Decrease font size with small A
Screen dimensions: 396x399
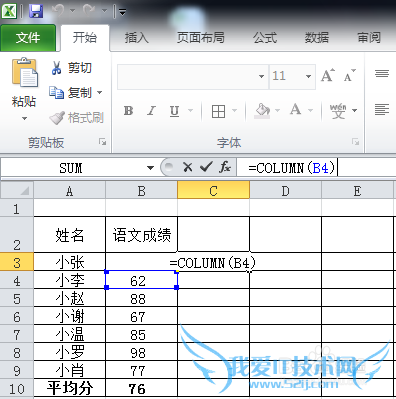pyautogui.click(x=349, y=76)
